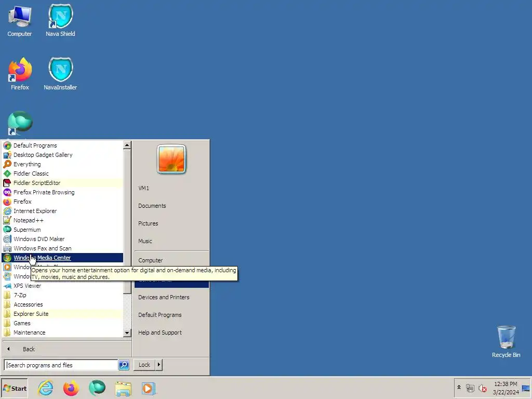This screenshot has width=532, height=399.
Task: Click the Windows DVD Maker icon
Action: pos(7,239)
